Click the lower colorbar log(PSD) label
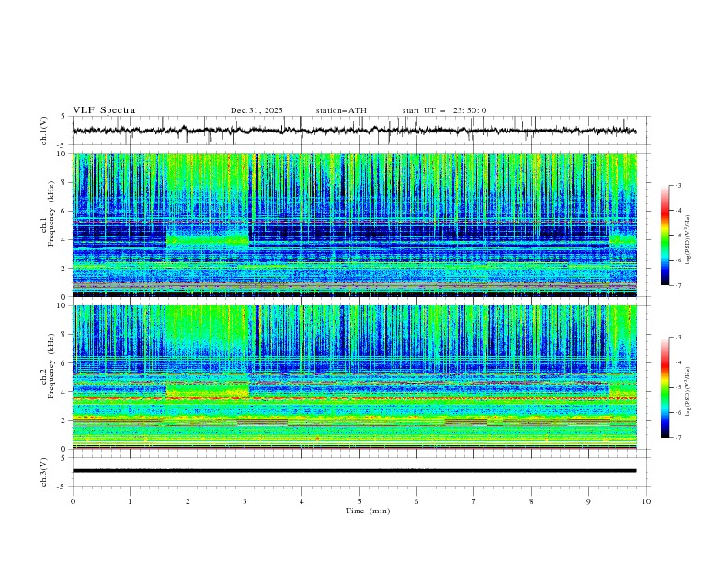 (x=688, y=392)
